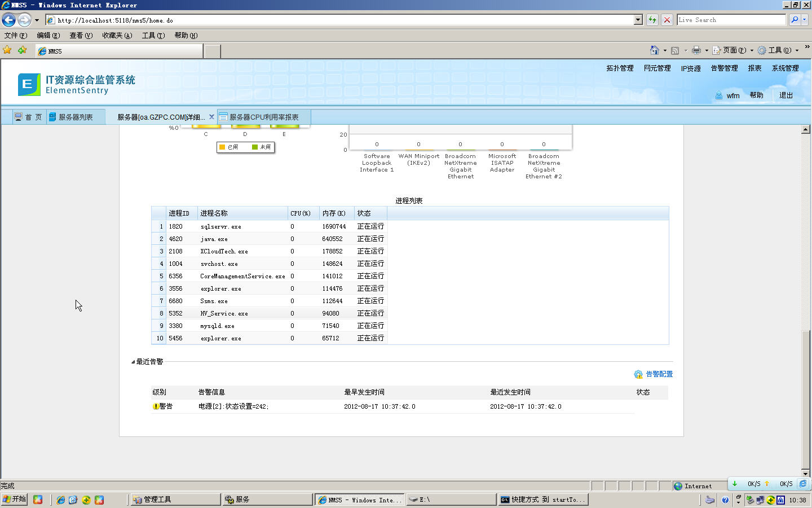Image resolution: width=812 pixels, height=508 pixels.
Task: Switch to the 服务器列表 tab
Action: click(76, 117)
